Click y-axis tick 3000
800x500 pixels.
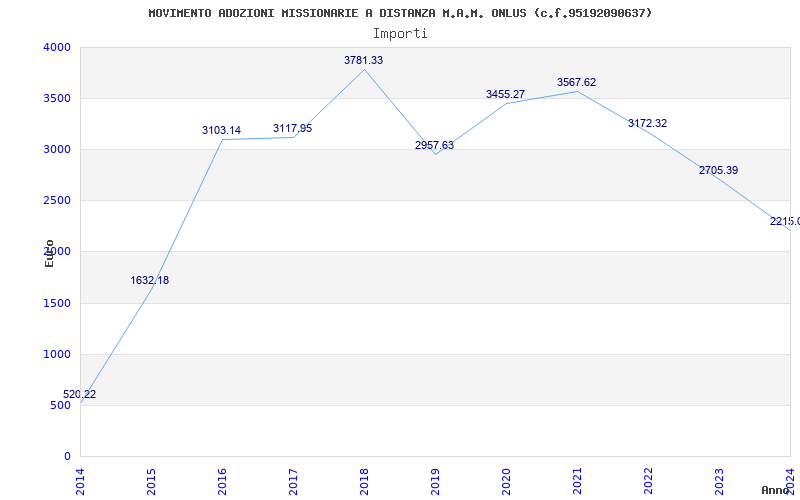click(x=57, y=149)
